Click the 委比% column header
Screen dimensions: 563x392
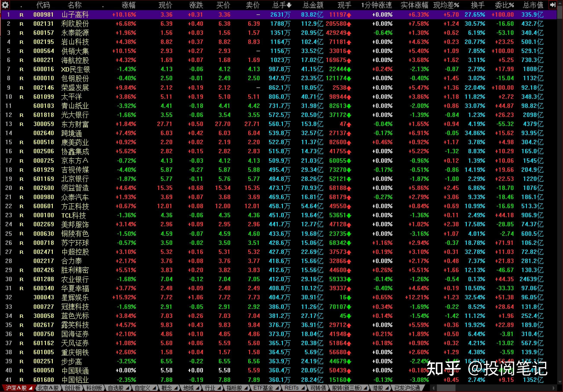[x=504, y=5]
